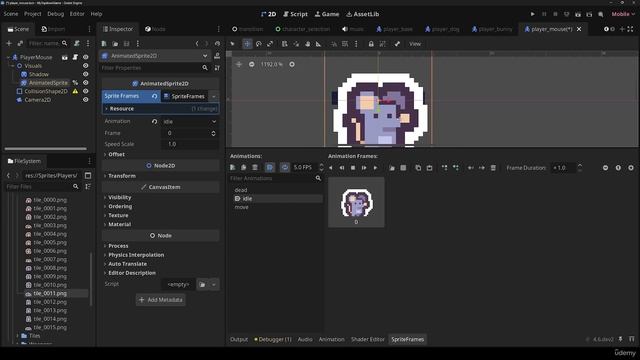Image resolution: width=640 pixels, height=360 pixels.
Task: Zoom in the 2D canvas view
Action: pyautogui.click(x=292, y=64)
